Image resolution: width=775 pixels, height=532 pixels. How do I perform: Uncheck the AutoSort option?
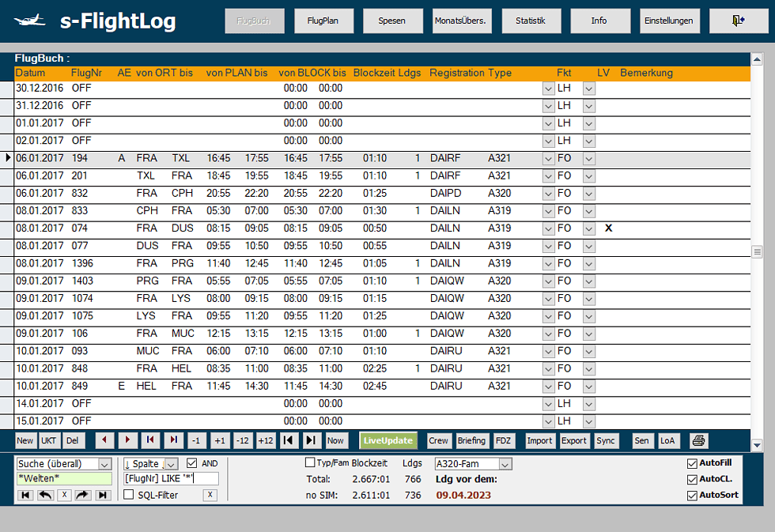[x=691, y=494]
